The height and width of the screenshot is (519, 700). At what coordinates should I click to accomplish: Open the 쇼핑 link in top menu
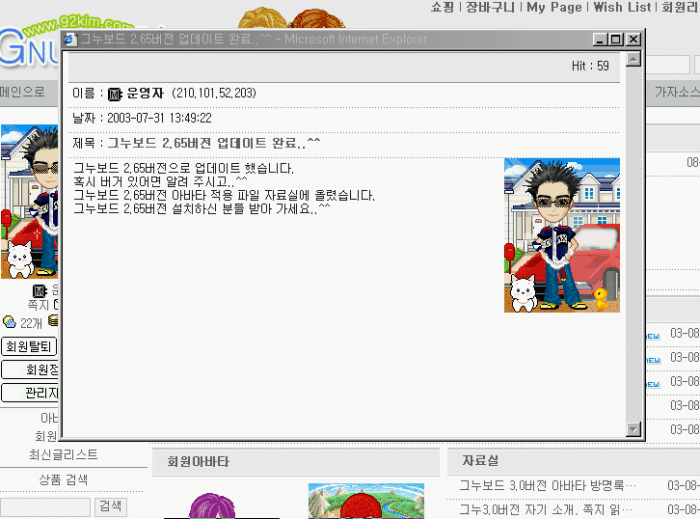click(442, 7)
